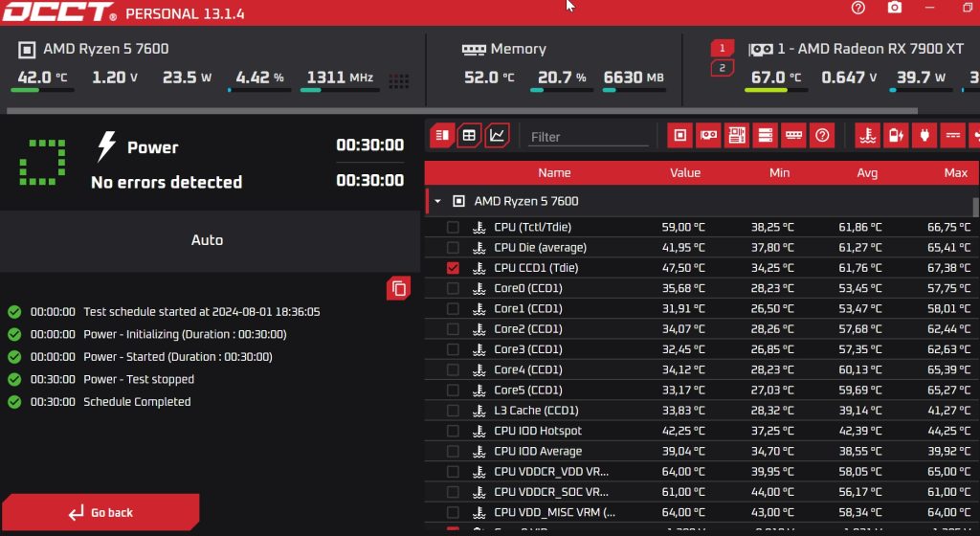
Task: Switch to the table view layout icon
Action: pos(469,136)
